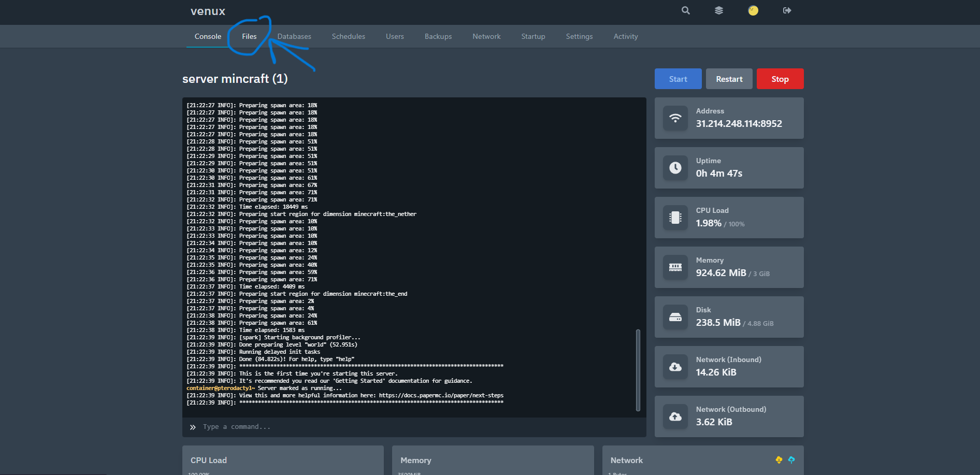This screenshot has height=475, width=980.
Task: Open the Settings tab
Action: [579, 37]
